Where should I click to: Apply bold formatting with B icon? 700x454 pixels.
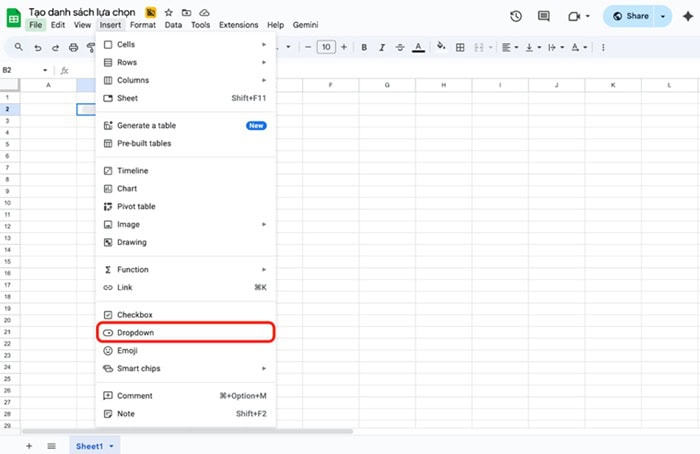click(x=364, y=47)
